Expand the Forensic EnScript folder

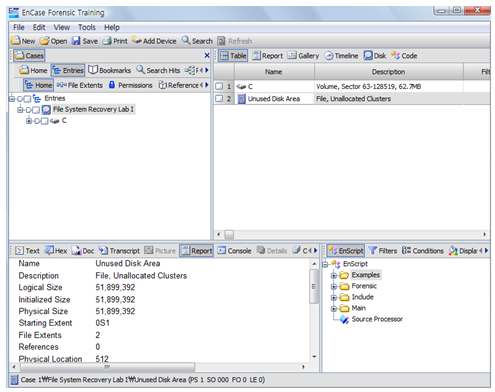tap(333, 286)
